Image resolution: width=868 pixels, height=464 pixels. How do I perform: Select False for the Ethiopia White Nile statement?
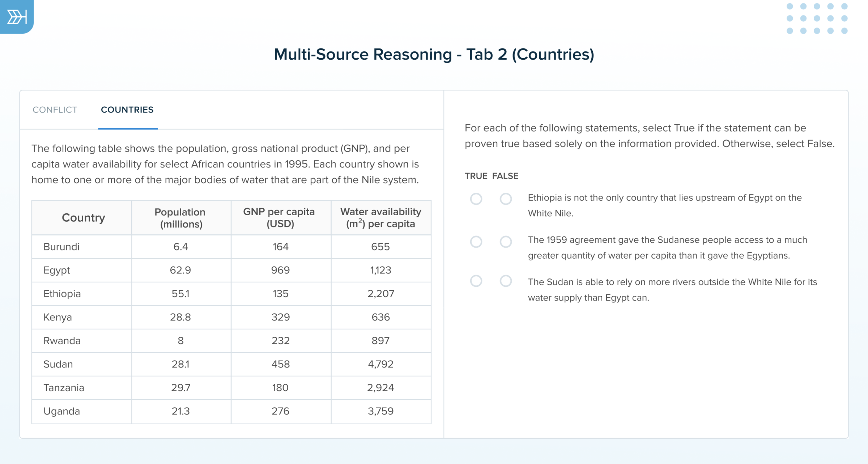point(506,199)
